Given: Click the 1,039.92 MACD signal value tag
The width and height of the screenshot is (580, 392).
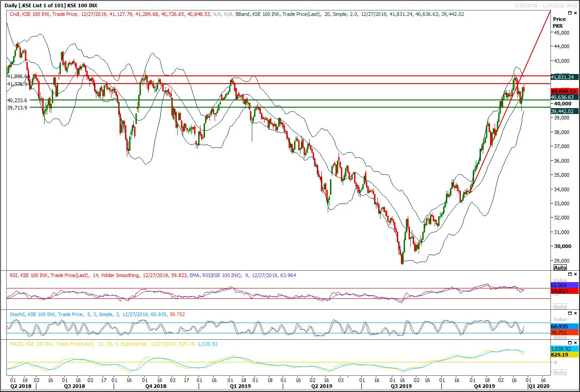Looking at the screenshot, I should pyautogui.click(x=564, y=349).
